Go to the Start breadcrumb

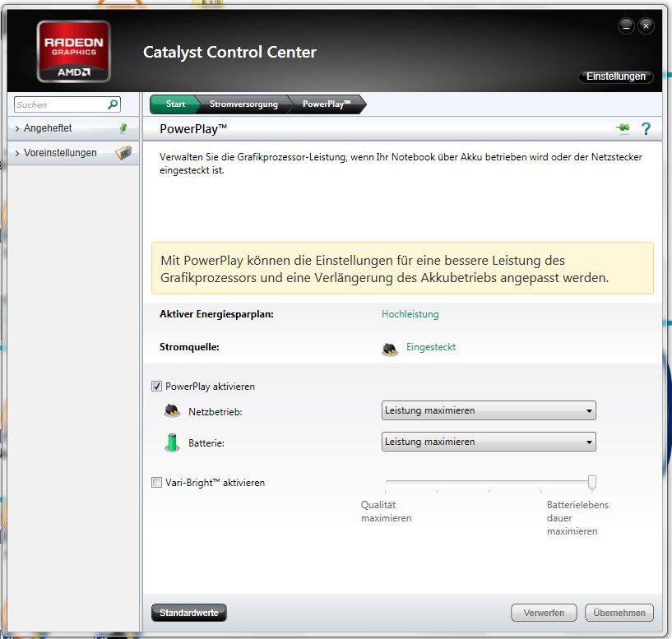[x=175, y=104]
